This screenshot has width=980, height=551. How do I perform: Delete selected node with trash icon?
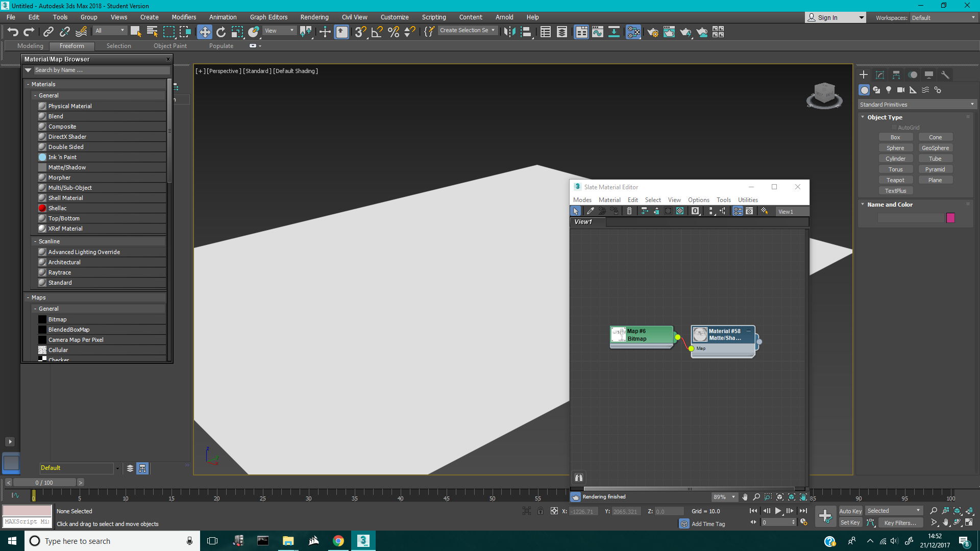point(629,211)
